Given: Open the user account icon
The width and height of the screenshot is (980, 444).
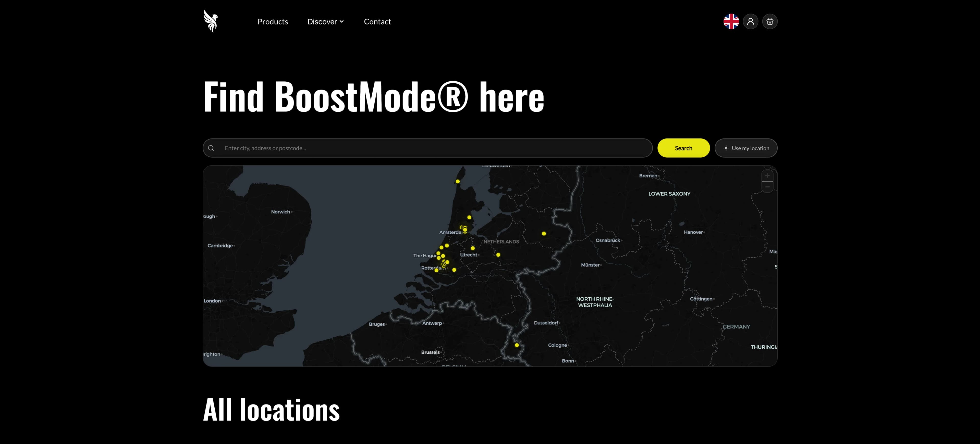Looking at the screenshot, I should click(x=750, y=21).
